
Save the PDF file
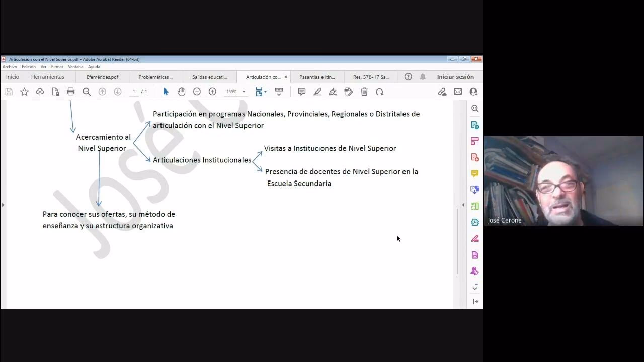tap(9, 92)
